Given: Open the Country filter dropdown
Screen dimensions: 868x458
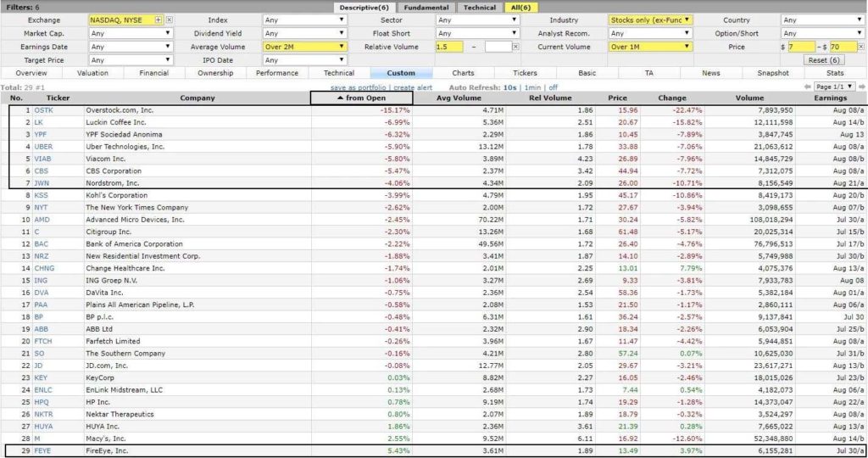Looking at the screenshot, I should tap(823, 20).
